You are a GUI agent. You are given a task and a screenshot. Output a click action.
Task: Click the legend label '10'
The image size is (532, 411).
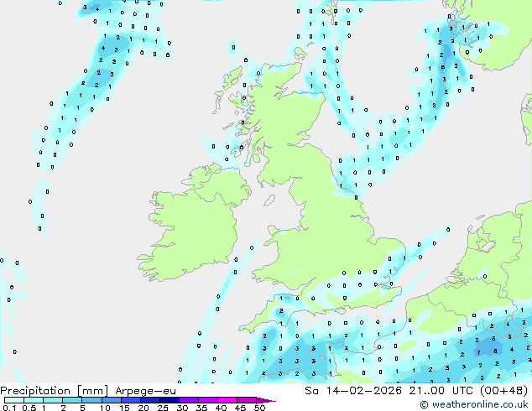tap(105, 408)
